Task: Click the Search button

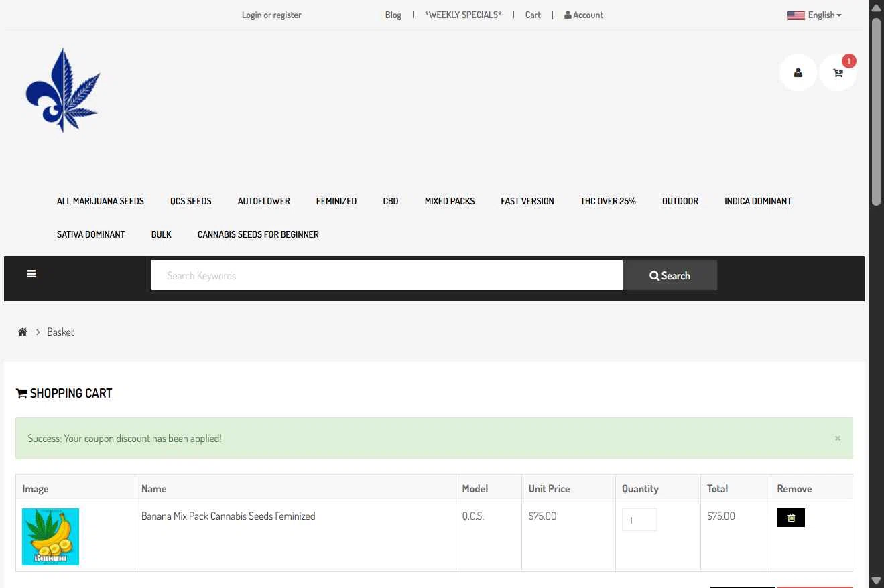Action: (670, 275)
